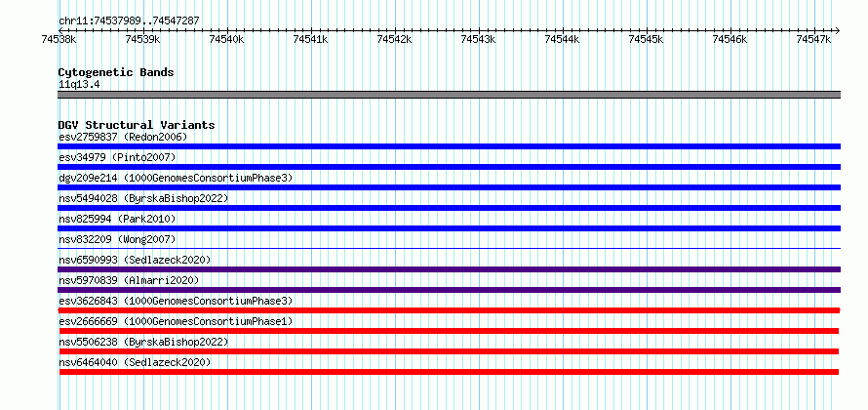Click the ruler's right end arrowhead
868x410 pixels.
click(x=838, y=30)
